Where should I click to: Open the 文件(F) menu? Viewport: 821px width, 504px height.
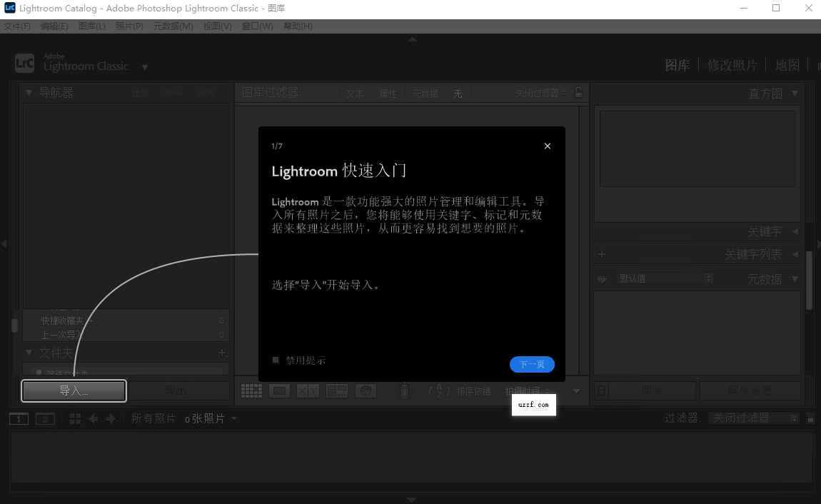[x=17, y=26]
